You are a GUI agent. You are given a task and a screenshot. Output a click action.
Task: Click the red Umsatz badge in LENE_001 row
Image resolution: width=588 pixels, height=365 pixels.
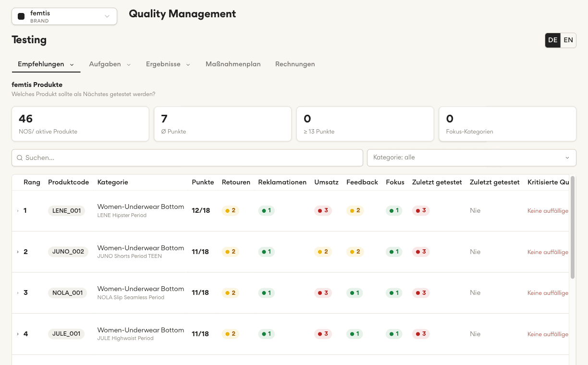323,211
